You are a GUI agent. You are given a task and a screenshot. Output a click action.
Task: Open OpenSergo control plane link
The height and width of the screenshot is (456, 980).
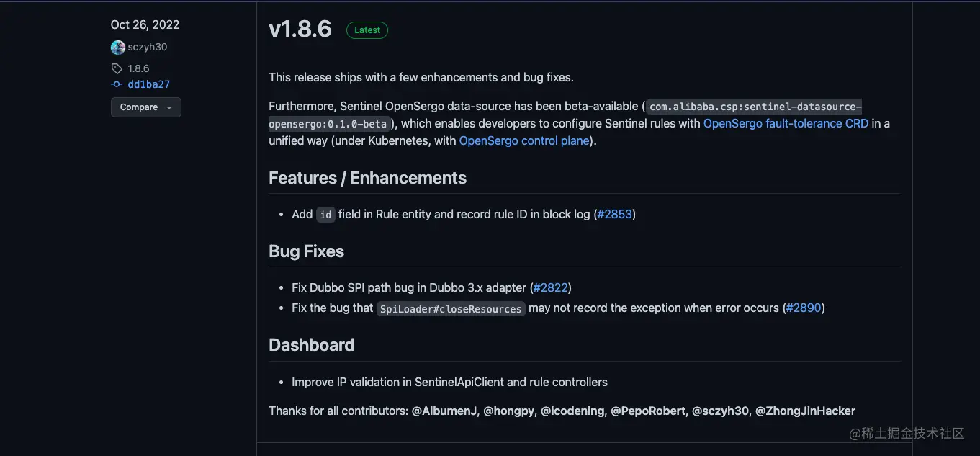pyautogui.click(x=524, y=140)
